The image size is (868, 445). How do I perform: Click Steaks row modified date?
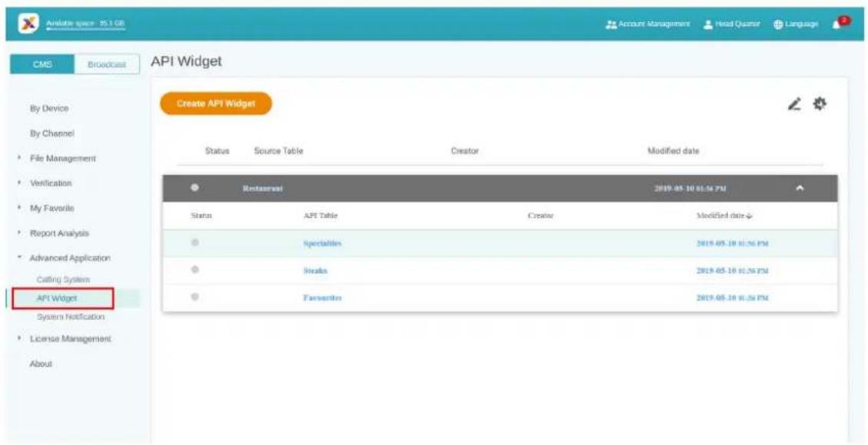coord(733,271)
